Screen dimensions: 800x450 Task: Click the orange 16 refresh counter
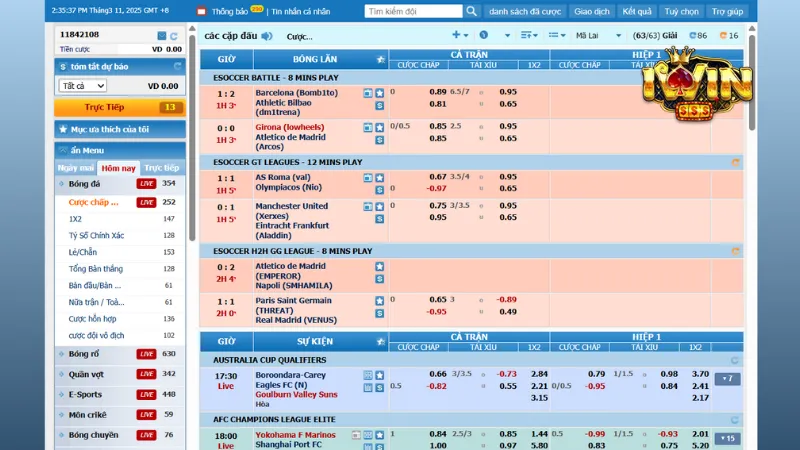coord(729,35)
